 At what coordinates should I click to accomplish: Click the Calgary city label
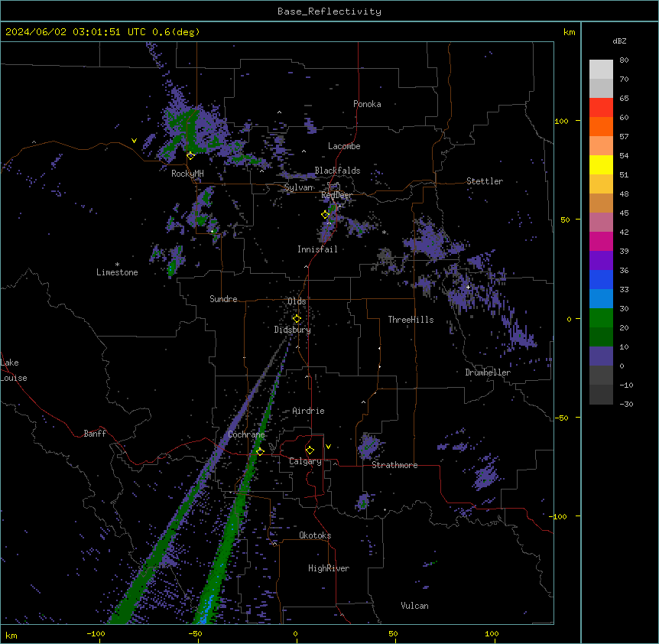(x=305, y=461)
